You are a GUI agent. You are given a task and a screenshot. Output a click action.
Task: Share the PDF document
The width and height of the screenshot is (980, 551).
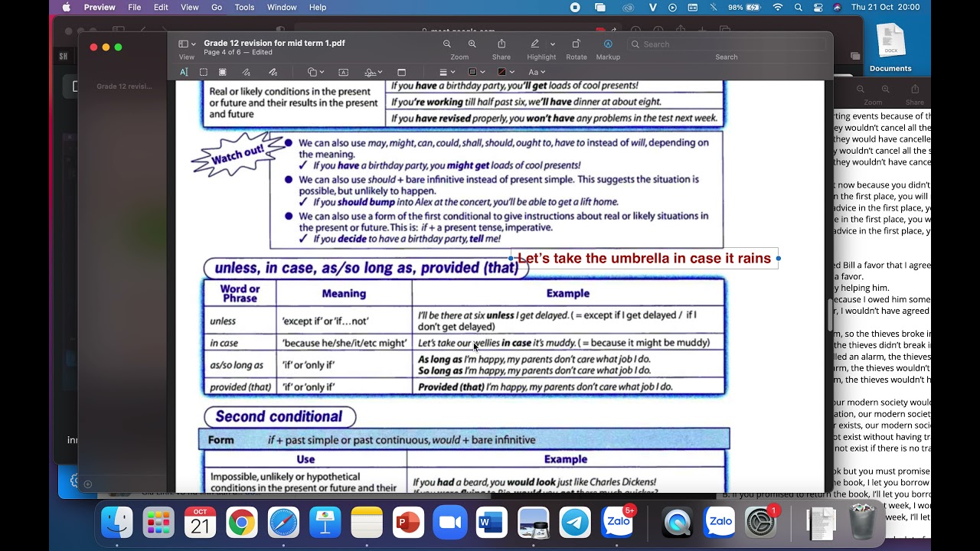(501, 44)
